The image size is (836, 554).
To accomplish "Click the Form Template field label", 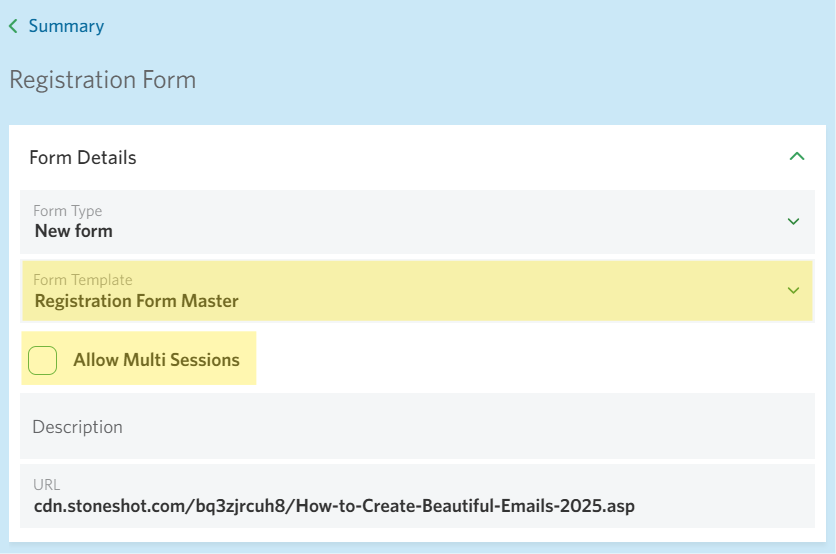I will [83, 280].
